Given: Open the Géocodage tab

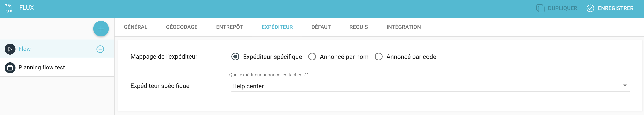Looking at the screenshot, I should 182,27.
